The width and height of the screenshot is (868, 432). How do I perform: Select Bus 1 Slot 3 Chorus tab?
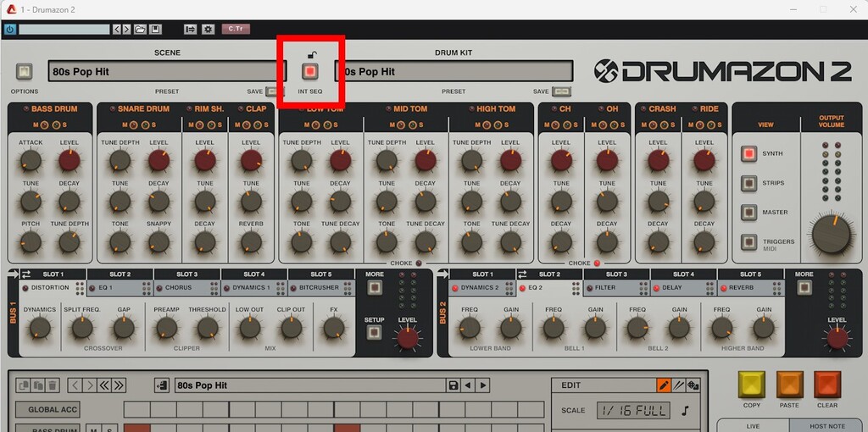(x=187, y=288)
